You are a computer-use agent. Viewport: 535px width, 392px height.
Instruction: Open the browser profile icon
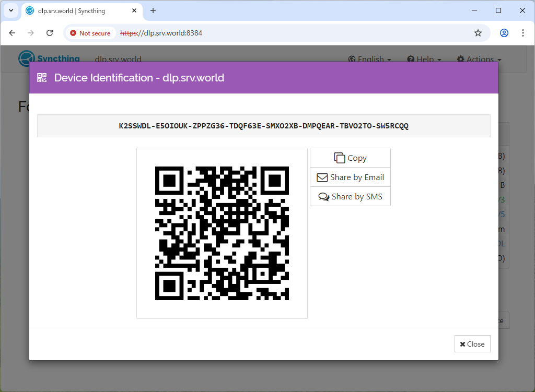(x=504, y=33)
